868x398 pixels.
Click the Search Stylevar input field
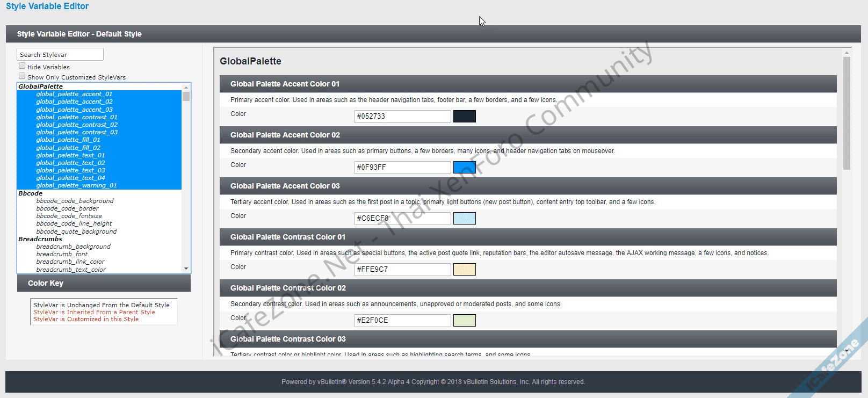(60, 55)
